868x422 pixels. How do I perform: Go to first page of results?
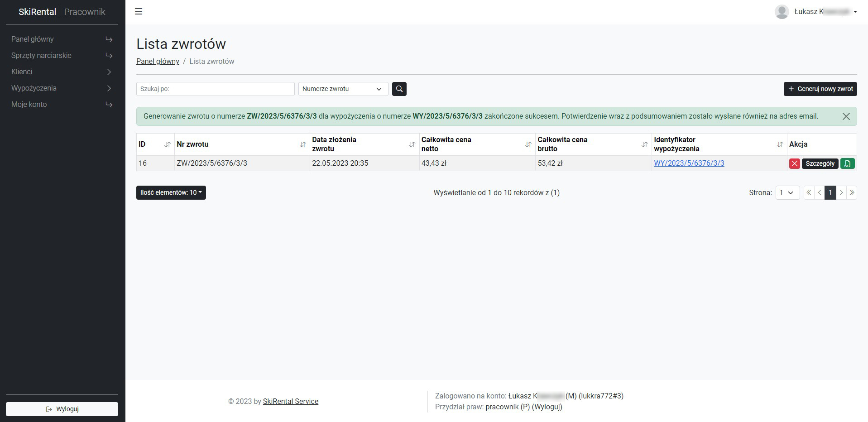point(809,192)
